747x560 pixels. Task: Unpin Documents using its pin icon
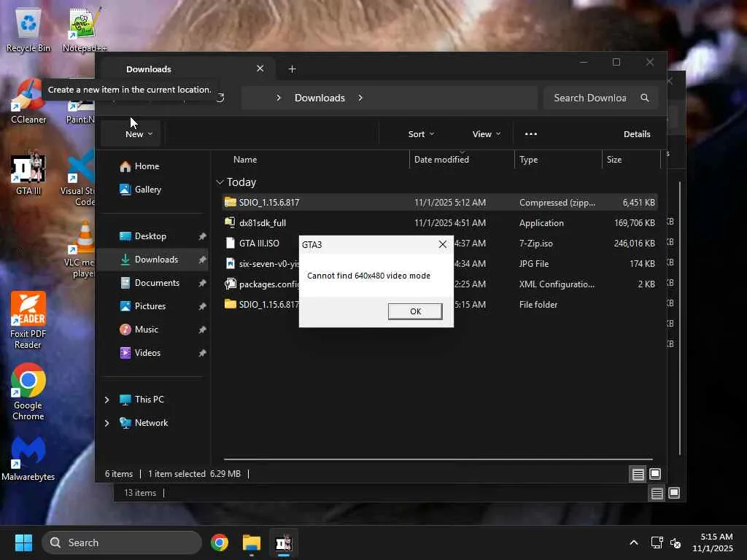pyautogui.click(x=203, y=283)
